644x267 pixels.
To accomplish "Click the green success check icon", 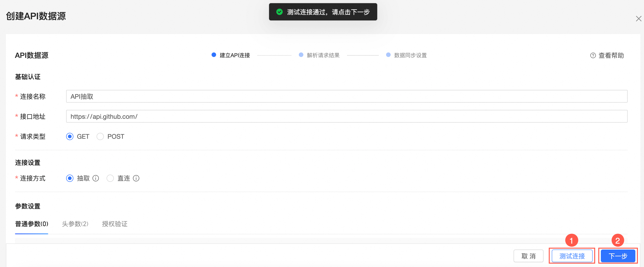I will coord(279,12).
